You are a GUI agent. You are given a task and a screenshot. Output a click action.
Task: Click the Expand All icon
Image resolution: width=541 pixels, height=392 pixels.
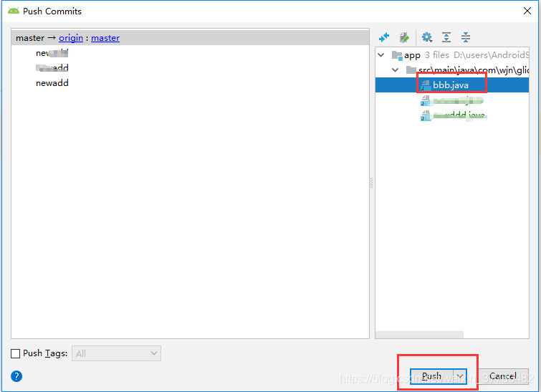[x=446, y=37]
